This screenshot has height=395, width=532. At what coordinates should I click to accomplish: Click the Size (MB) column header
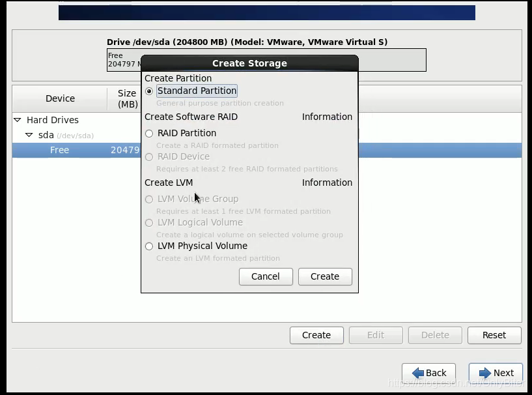tap(127, 98)
